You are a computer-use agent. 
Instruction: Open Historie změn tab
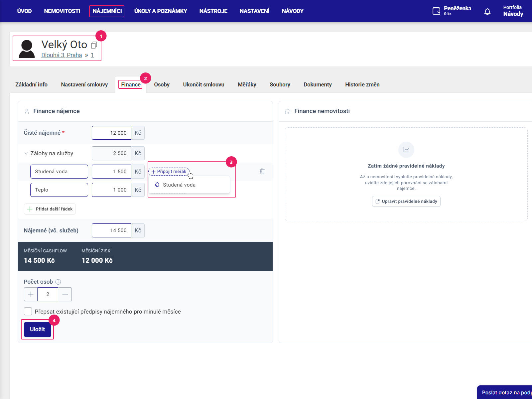click(x=362, y=84)
